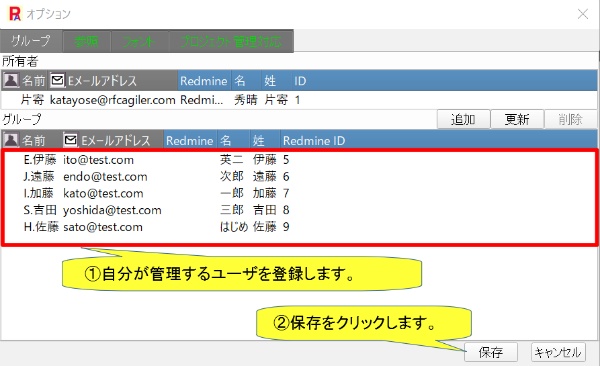600x366 pixels.
Task: Click Redmine ID 9 in the 佐藤 row
Action: click(x=286, y=227)
